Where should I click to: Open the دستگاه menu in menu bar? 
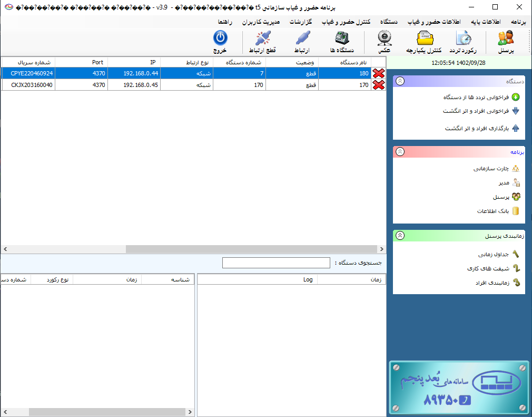(x=389, y=22)
